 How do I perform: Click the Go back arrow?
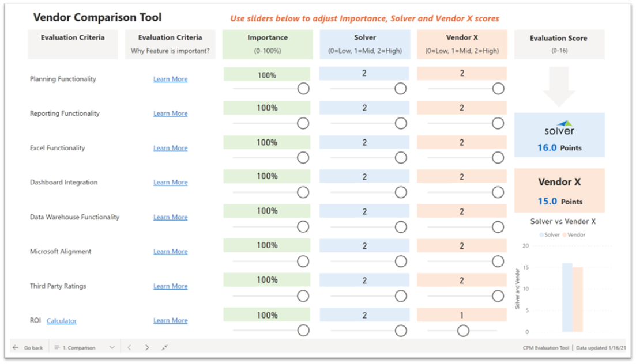[16, 348]
